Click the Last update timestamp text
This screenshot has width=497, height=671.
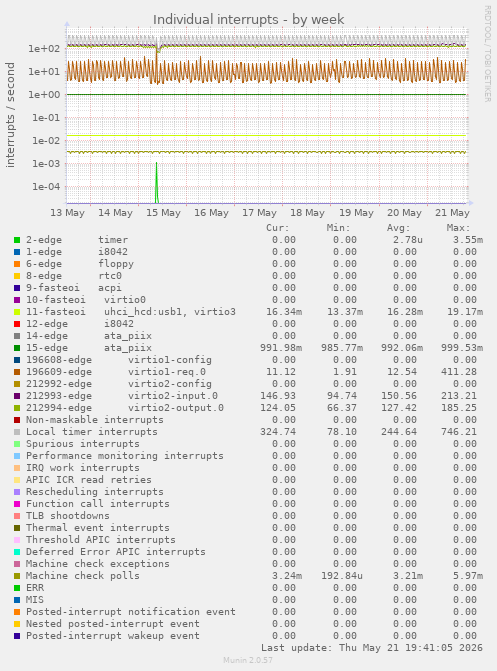coord(372,647)
